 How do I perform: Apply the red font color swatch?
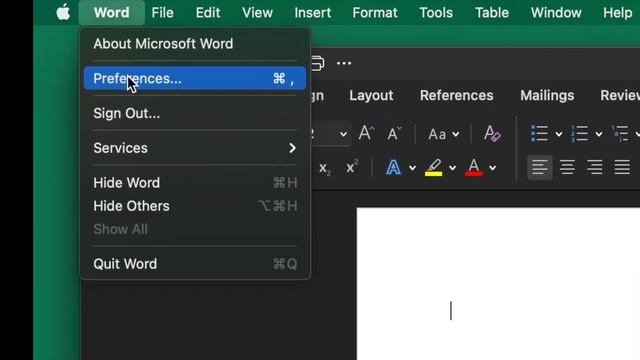[473, 167]
